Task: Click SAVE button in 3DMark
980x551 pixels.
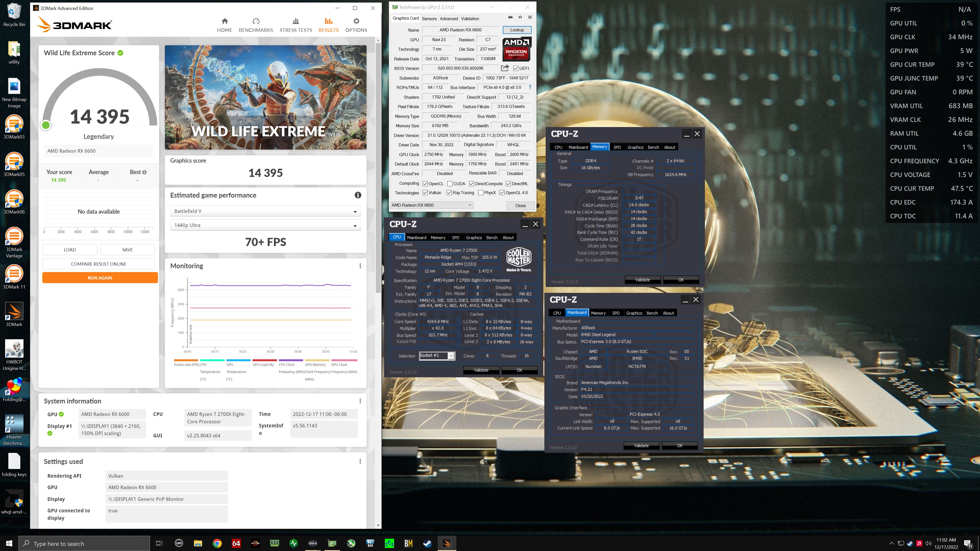Action: point(127,250)
